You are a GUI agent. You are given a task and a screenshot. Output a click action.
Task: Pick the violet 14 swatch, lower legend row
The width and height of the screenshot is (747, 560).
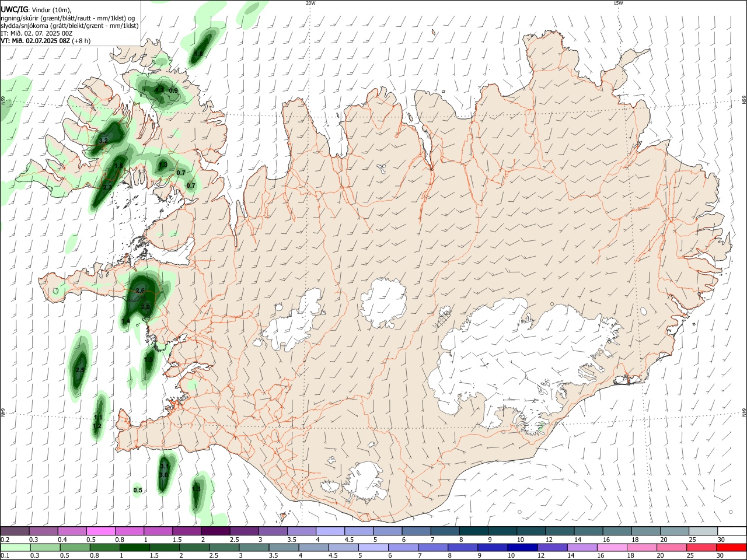click(582, 547)
